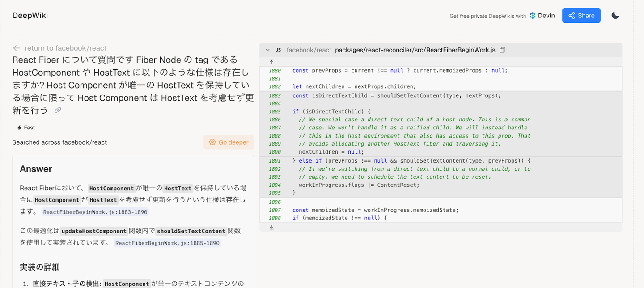The image size is (644, 288).
Task: Click the Fast mode label
Action: pyautogui.click(x=30, y=128)
